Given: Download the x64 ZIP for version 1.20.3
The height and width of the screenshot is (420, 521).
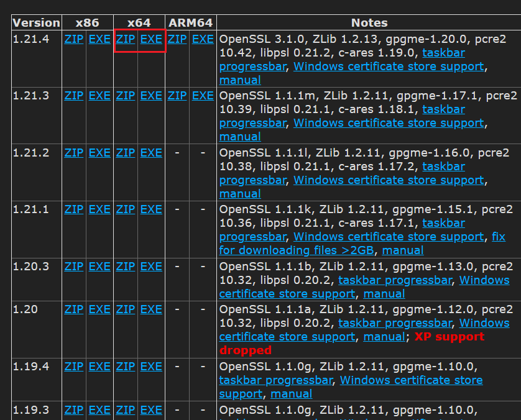Looking at the screenshot, I should click(126, 267).
